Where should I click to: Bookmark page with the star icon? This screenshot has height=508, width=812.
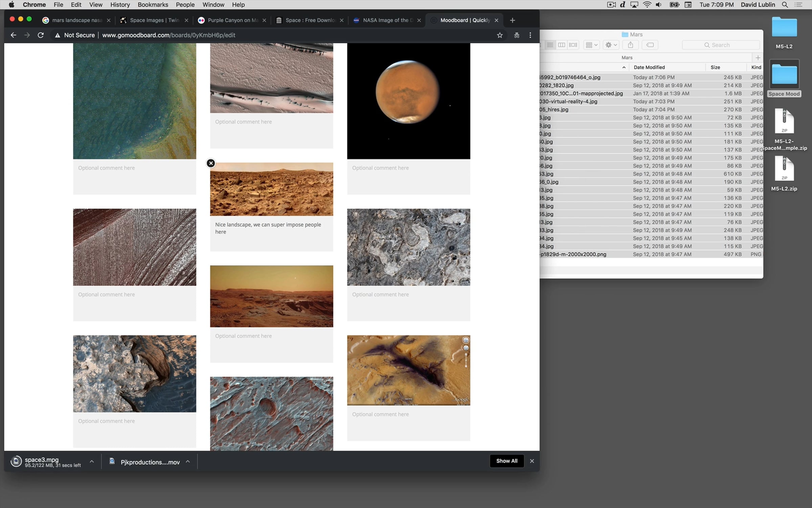(x=500, y=35)
